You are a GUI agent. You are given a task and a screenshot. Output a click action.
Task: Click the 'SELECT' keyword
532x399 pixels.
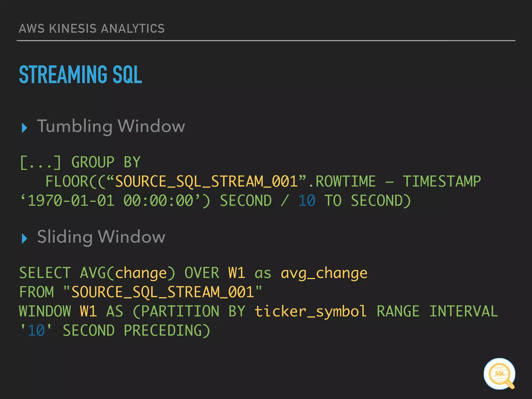pos(45,273)
